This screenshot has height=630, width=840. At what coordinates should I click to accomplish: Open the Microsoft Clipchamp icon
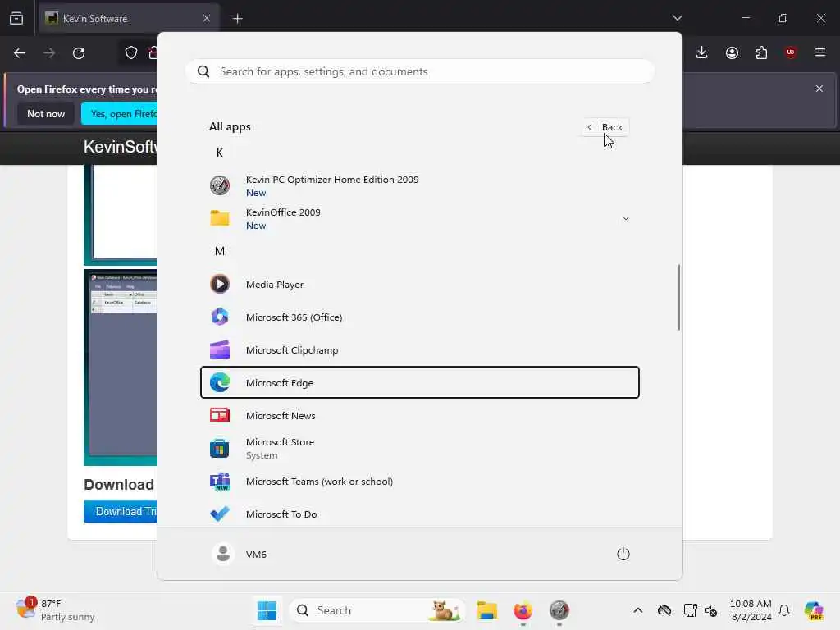pos(220,349)
